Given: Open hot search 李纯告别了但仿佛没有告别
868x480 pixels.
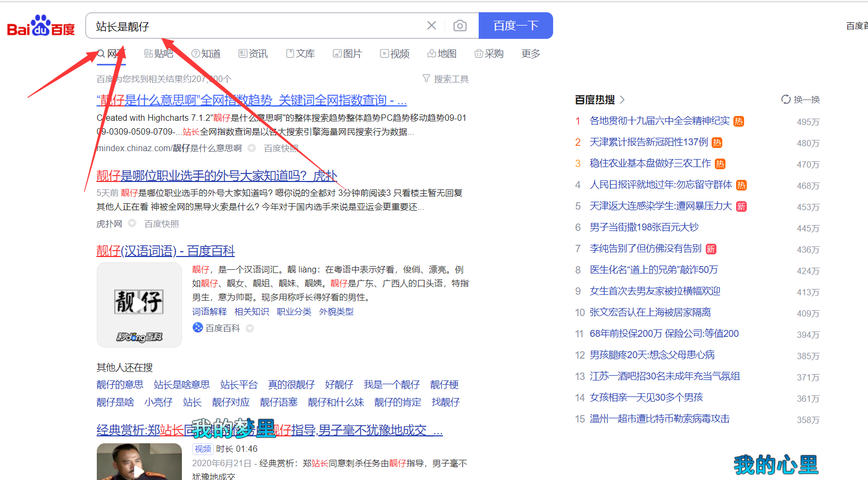Looking at the screenshot, I should tap(646, 249).
